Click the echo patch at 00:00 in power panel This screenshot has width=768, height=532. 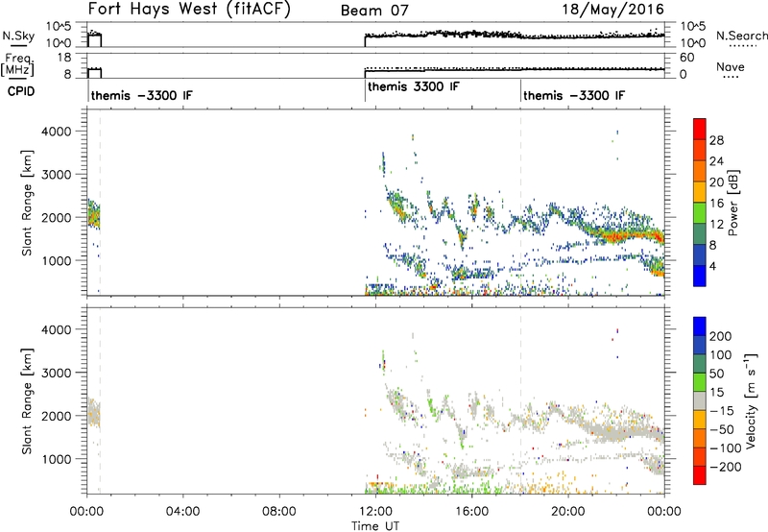point(93,214)
